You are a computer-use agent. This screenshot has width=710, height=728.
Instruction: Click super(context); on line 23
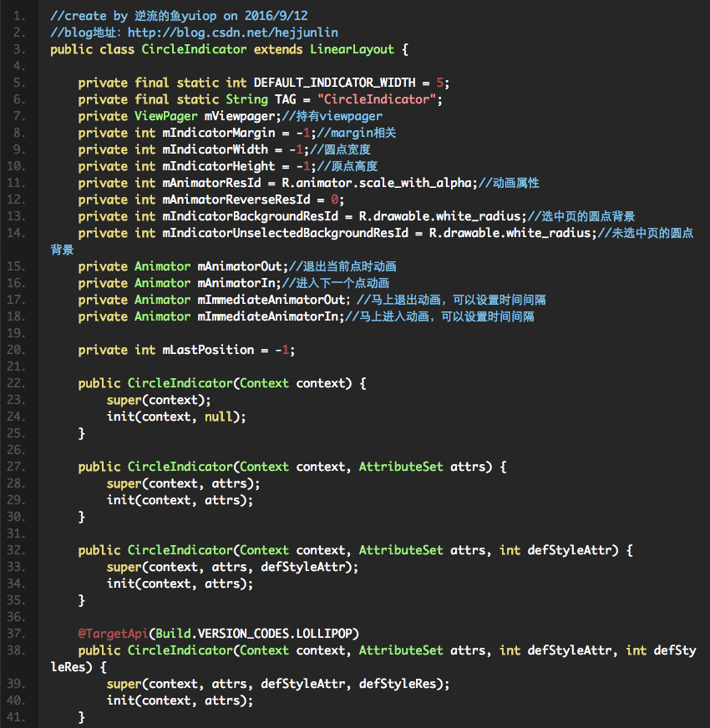(159, 400)
